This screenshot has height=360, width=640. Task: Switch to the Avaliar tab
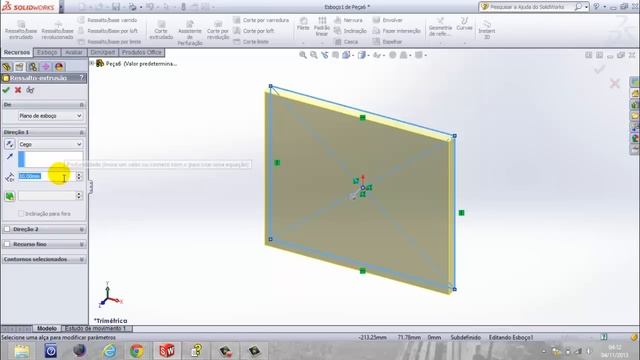click(74, 52)
